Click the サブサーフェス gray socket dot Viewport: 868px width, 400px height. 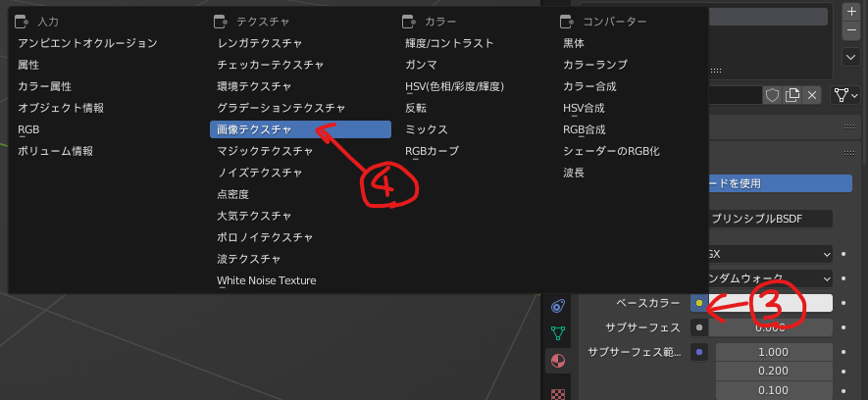[698, 326]
